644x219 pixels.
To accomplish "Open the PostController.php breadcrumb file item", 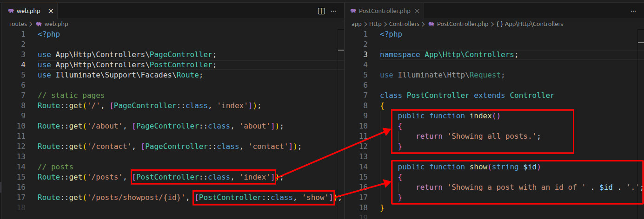I will tap(459, 24).
